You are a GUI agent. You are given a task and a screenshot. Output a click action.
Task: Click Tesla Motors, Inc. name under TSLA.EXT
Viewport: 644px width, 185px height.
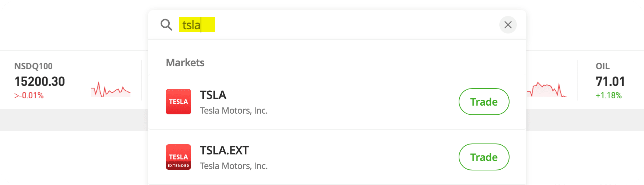click(x=234, y=166)
